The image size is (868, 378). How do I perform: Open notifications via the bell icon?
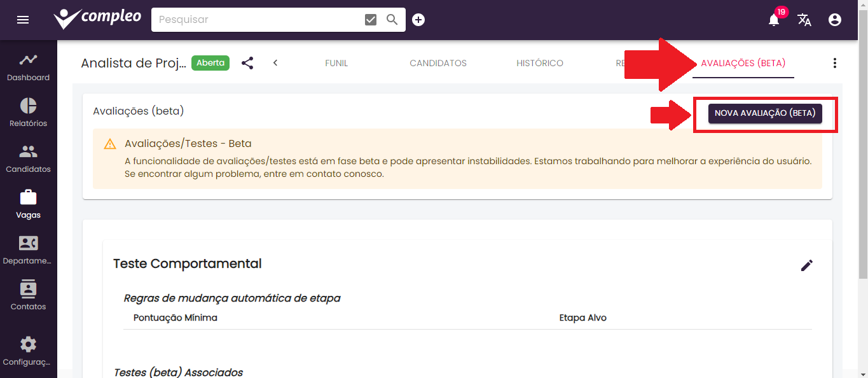(773, 20)
